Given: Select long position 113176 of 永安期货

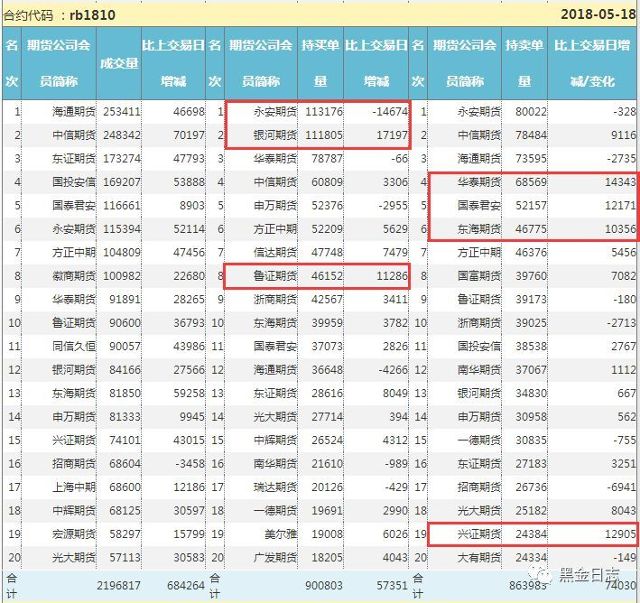Looking at the screenshot, I should 324,111.
